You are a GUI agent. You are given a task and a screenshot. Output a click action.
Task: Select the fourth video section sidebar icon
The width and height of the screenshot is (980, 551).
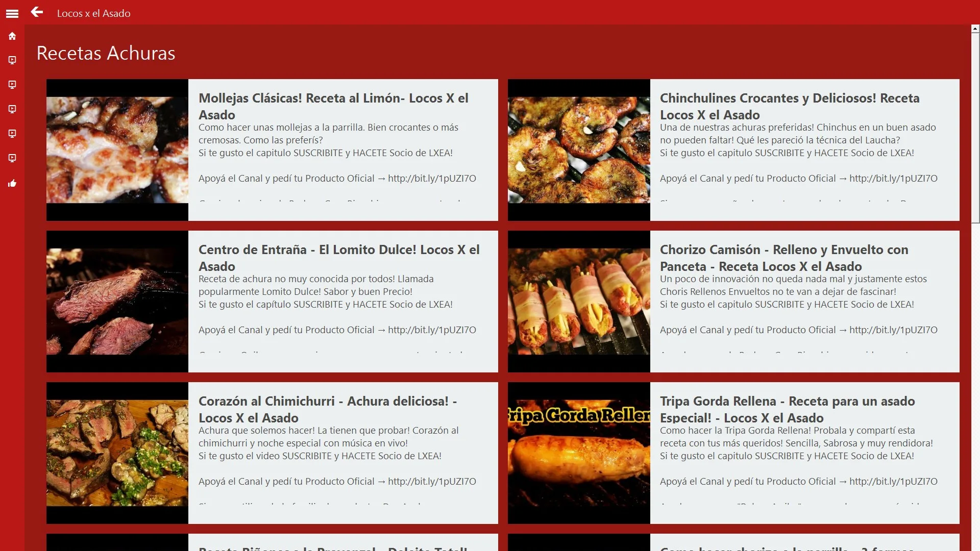12,134
